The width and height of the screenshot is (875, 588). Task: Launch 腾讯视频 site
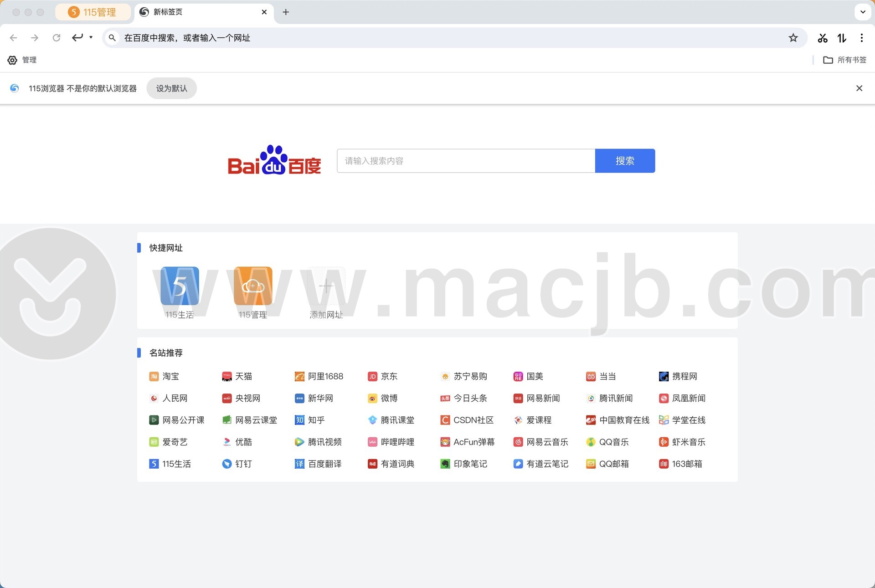(318, 442)
